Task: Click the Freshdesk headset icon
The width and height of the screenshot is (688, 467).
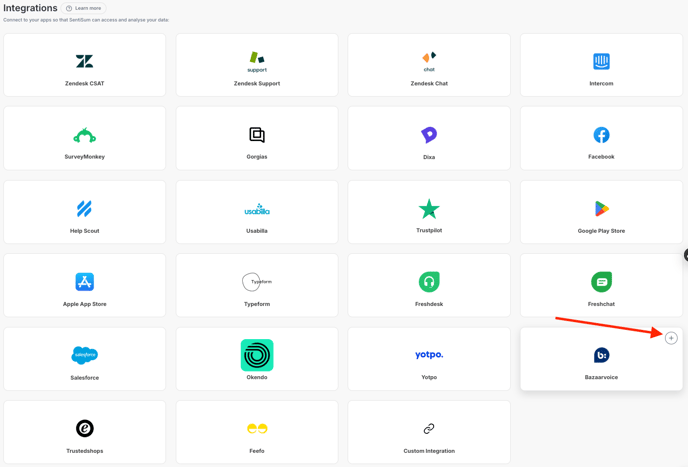Action: (x=429, y=282)
